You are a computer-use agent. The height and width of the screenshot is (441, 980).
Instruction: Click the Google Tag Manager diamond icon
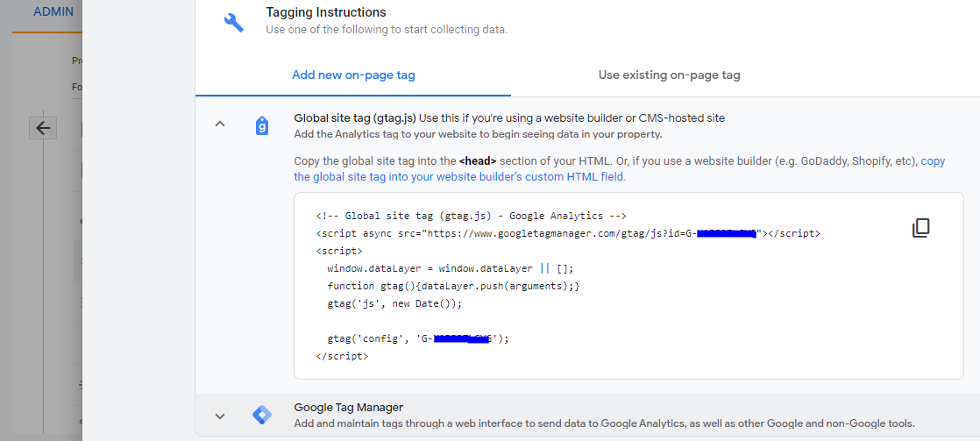[262, 415]
